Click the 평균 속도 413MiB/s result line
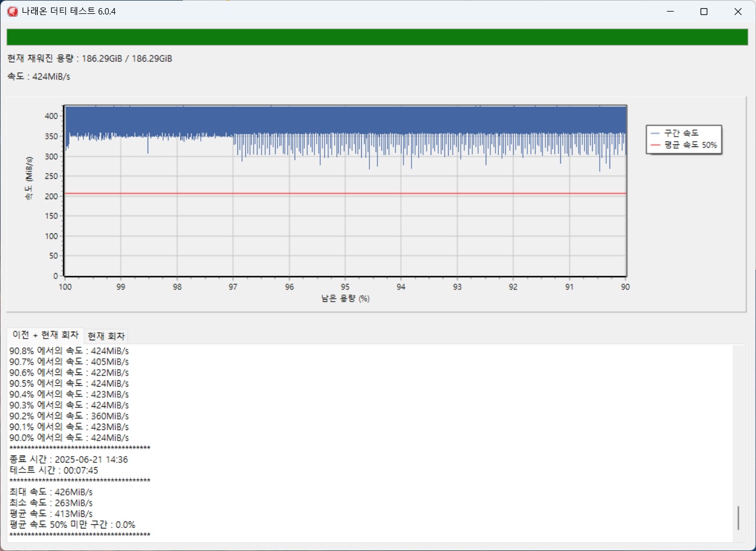This screenshot has width=756, height=551. [51, 513]
